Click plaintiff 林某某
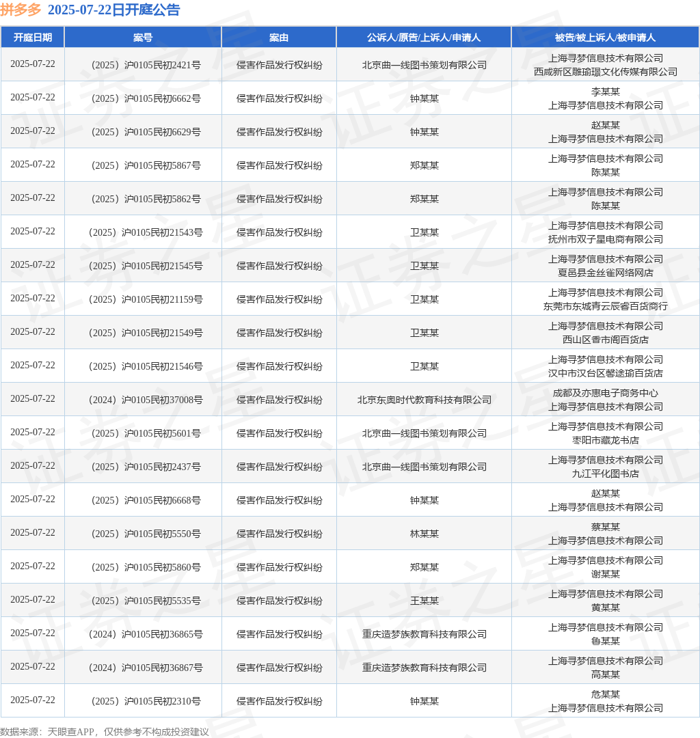 [424, 533]
